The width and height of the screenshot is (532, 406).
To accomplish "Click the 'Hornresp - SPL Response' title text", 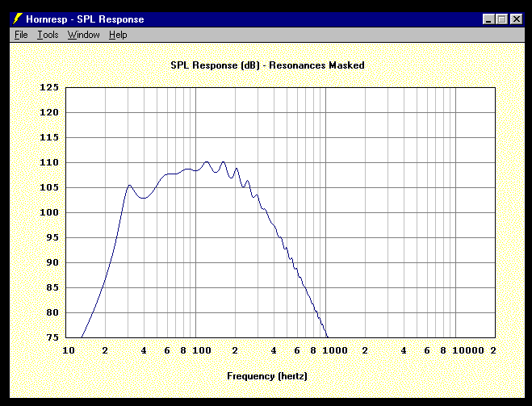I will point(85,19).
